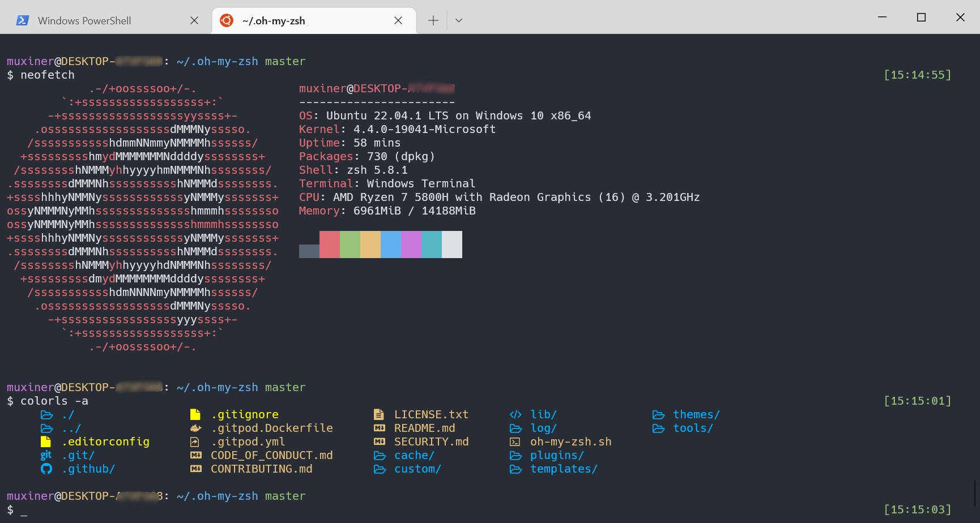Click the folder icon beside log/
This screenshot has height=523, width=980.
pos(515,428)
